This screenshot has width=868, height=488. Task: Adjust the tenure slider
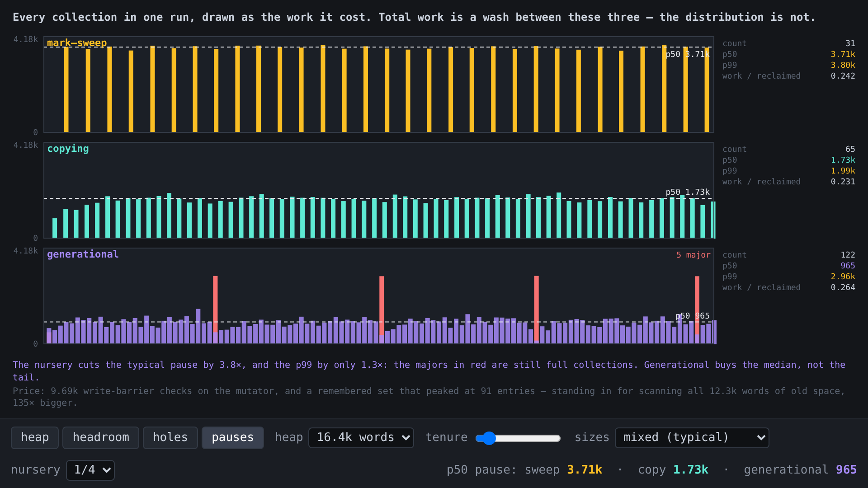(x=518, y=438)
